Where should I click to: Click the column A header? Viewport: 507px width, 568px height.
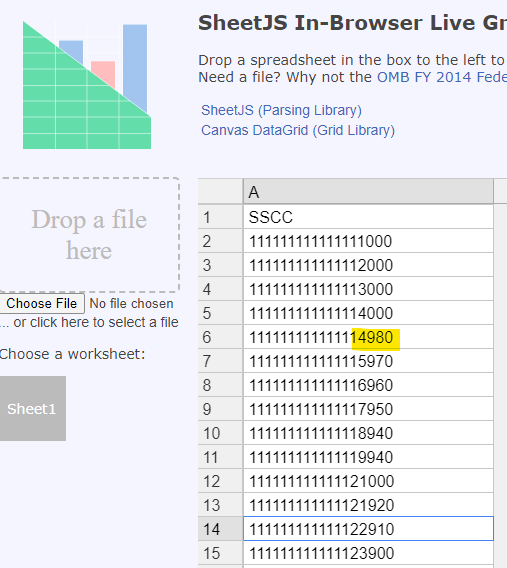[368, 191]
